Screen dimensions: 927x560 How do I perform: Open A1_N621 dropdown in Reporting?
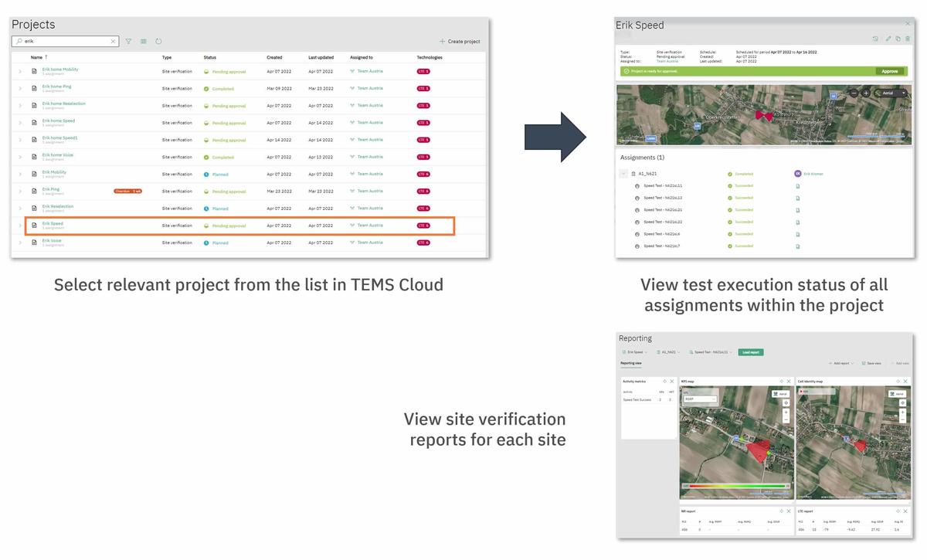669,352
